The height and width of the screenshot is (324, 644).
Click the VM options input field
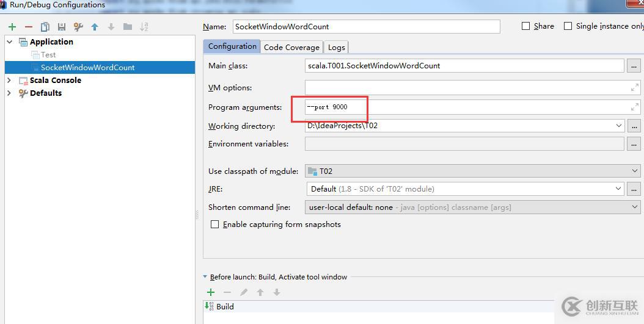472,87
